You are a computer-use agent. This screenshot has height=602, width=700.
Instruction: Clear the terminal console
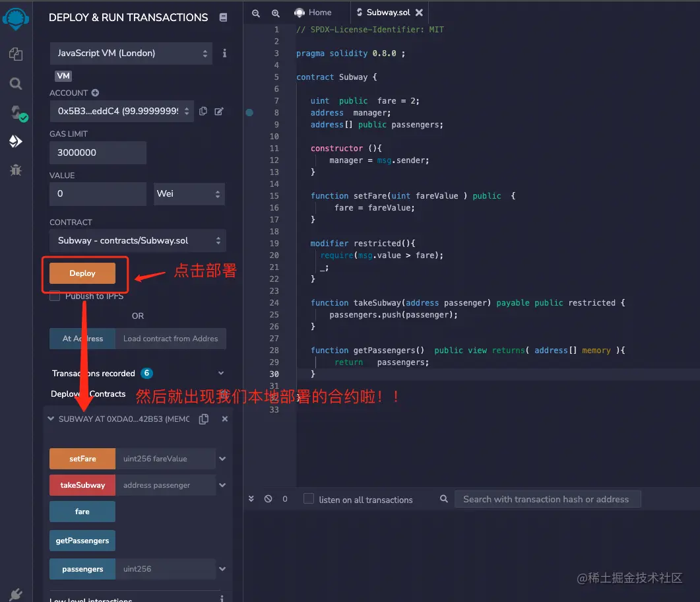[268, 499]
